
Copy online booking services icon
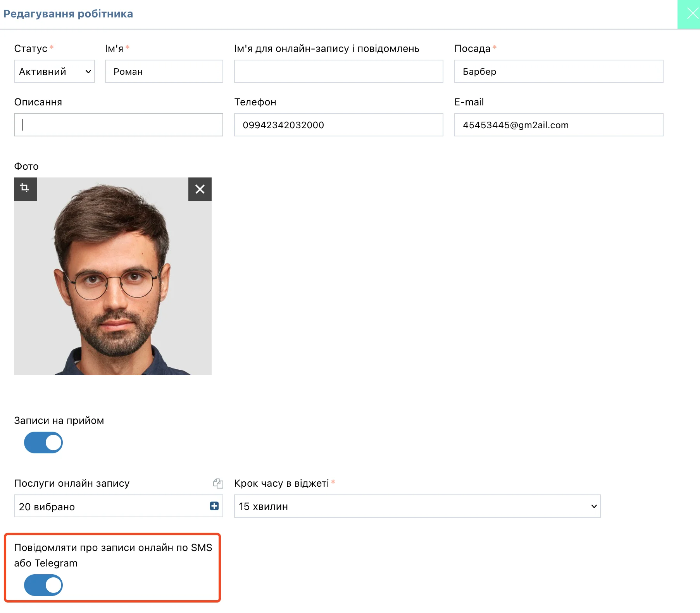click(218, 483)
